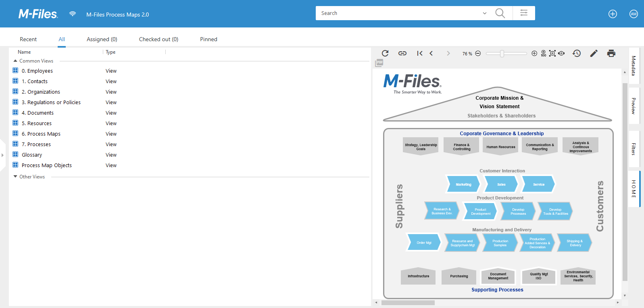
Task: Go to the first page of the process map
Action: click(420, 53)
